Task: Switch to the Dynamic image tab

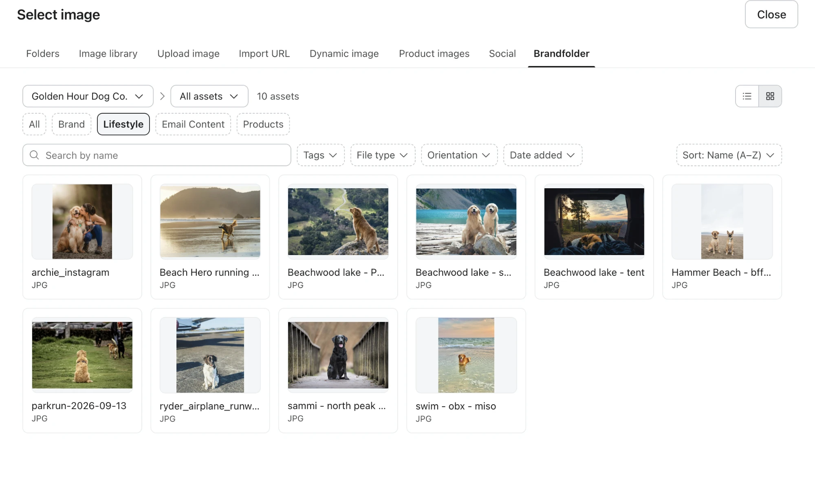Action: click(344, 53)
